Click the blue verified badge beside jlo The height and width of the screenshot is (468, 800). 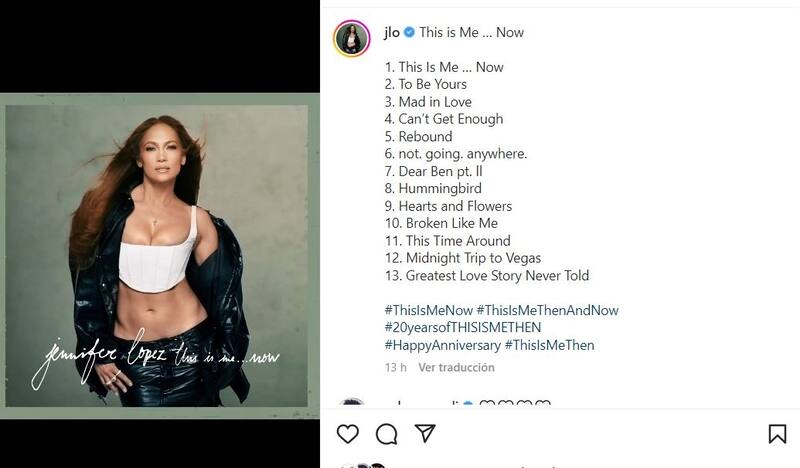coord(409,32)
